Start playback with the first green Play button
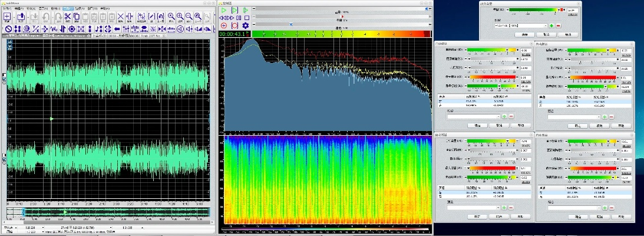This screenshot has width=644, height=236. [223, 10]
